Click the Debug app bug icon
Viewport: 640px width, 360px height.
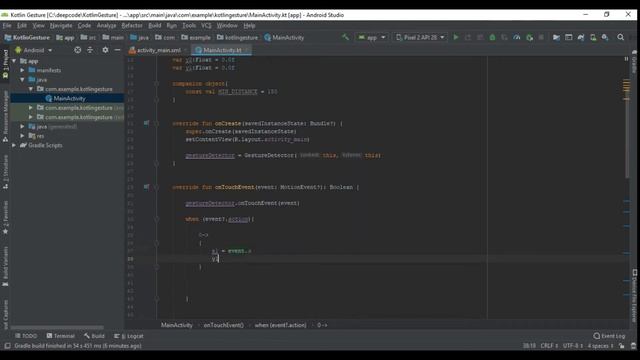pos(492,37)
